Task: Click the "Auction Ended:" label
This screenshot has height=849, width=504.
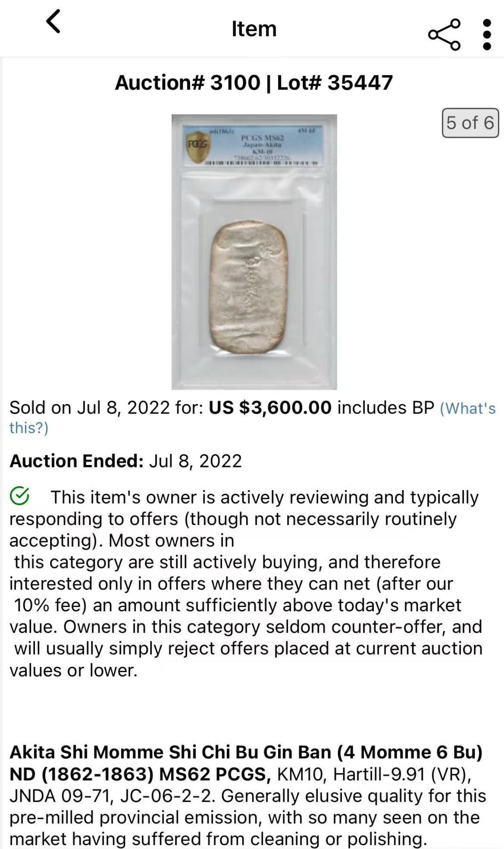Action: (76, 461)
